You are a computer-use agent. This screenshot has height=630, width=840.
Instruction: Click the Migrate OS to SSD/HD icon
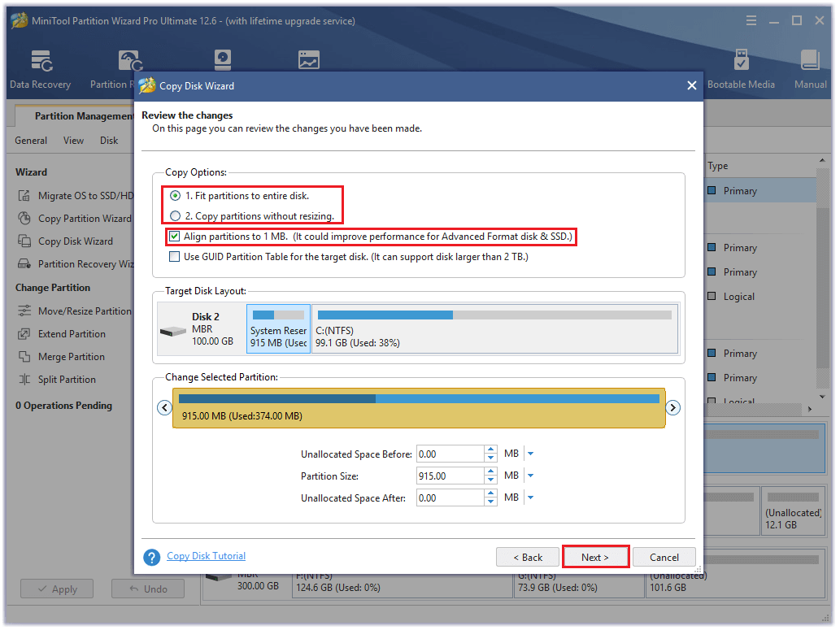[24, 196]
